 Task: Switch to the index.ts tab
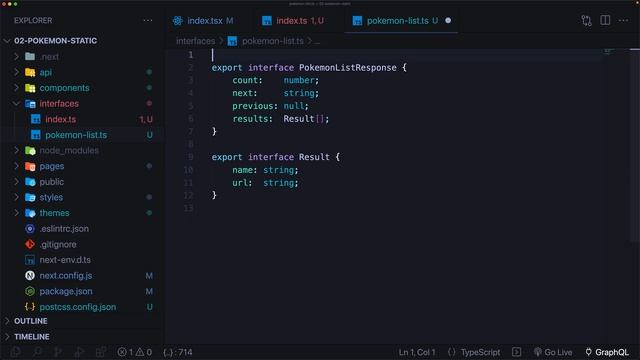pos(293,20)
